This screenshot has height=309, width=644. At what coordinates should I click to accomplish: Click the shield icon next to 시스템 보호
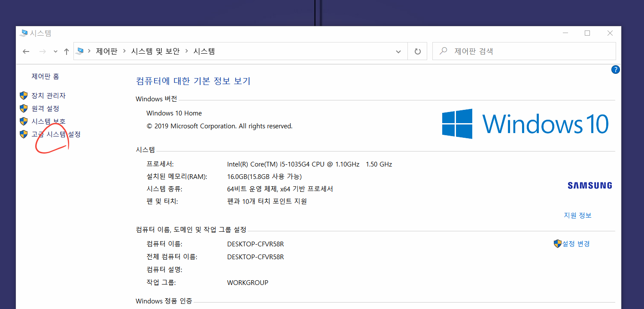coord(24,121)
